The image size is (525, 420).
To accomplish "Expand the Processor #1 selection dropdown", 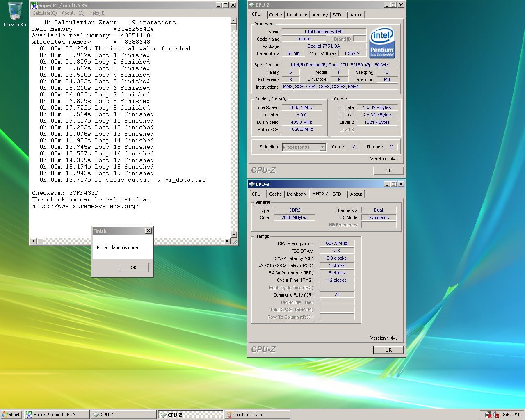I will pyautogui.click(x=322, y=147).
